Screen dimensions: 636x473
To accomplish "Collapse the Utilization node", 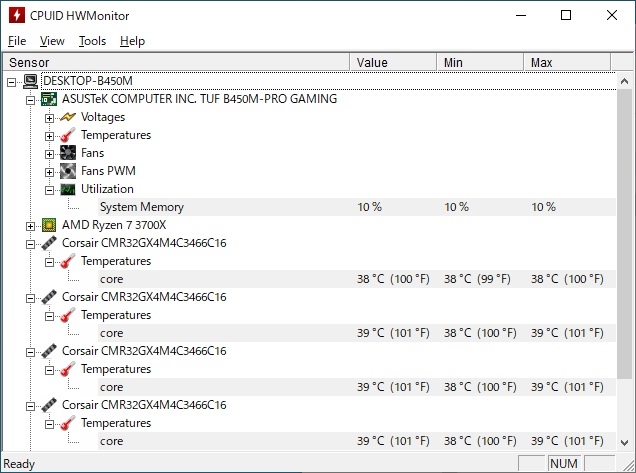I will 49,190.
